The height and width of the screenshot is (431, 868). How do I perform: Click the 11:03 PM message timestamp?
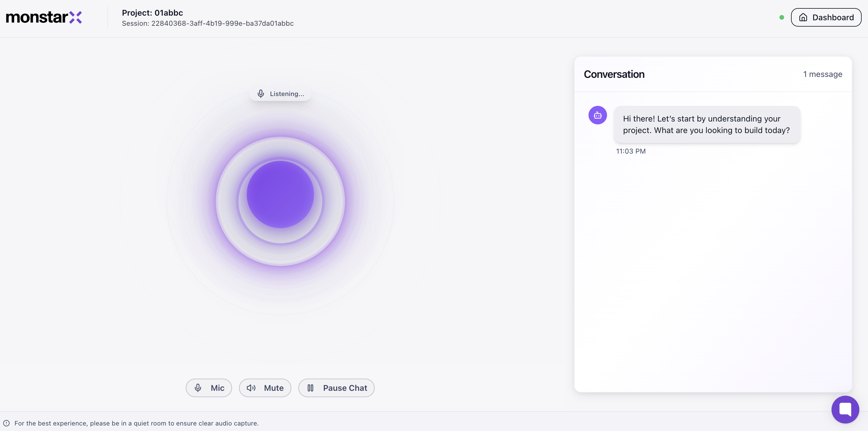[x=631, y=151]
